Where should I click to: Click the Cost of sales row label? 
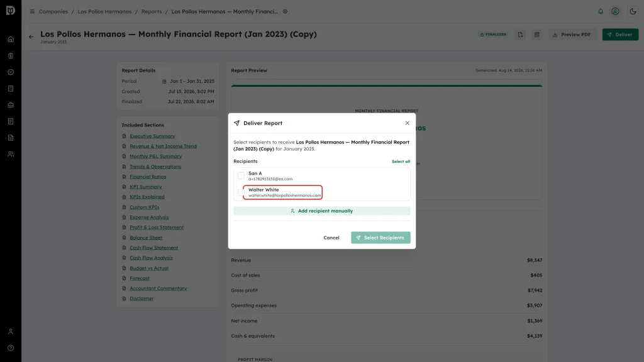(x=245, y=275)
